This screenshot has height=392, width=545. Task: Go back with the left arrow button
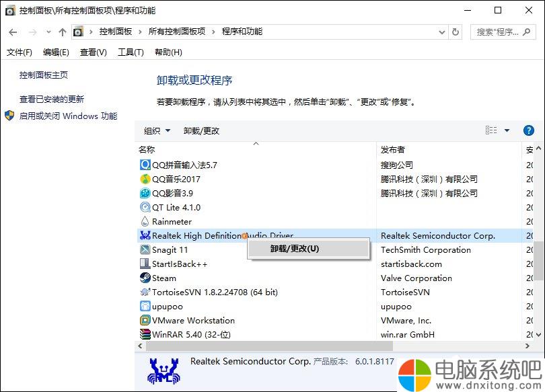click(13, 32)
